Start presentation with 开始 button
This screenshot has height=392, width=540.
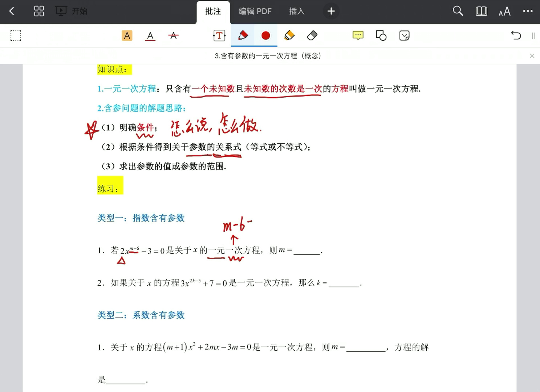(x=71, y=11)
